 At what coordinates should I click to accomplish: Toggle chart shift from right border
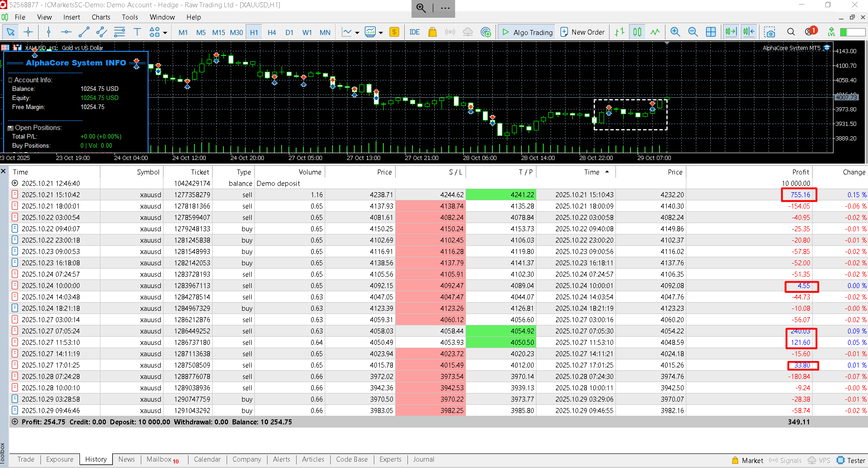(749, 32)
